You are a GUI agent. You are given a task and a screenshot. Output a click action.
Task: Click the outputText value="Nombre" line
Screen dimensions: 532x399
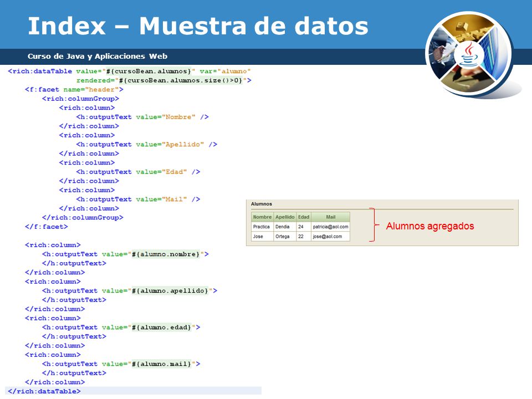point(142,117)
